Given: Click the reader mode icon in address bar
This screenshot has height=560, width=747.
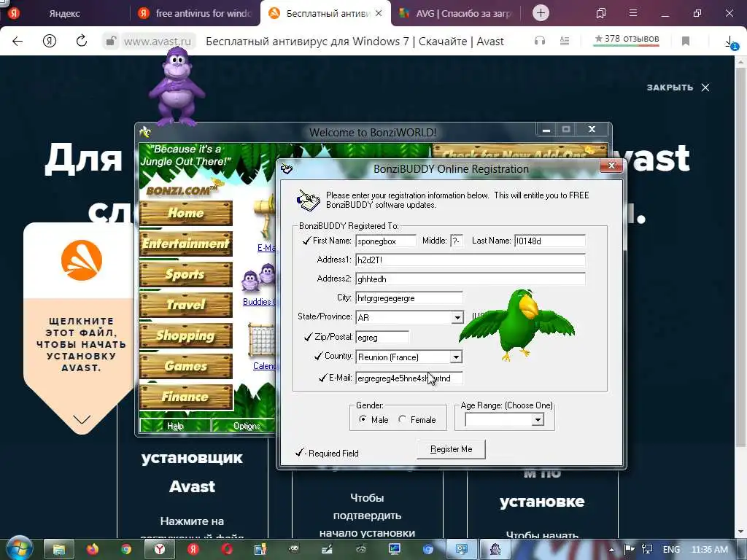Looking at the screenshot, I should [565, 42].
